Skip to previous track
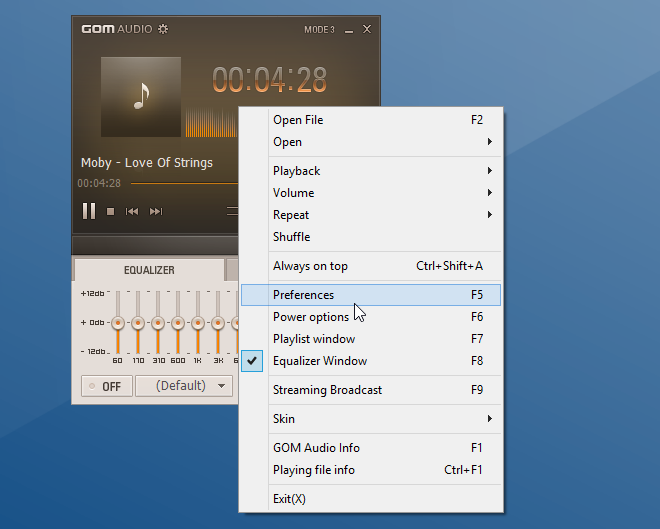 pyautogui.click(x=132, y=211)
